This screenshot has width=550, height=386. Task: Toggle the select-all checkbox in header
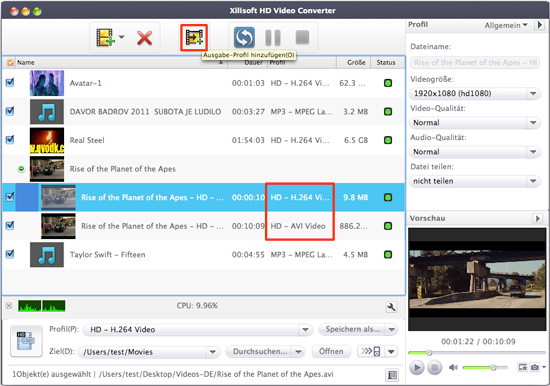coord(10,62)
